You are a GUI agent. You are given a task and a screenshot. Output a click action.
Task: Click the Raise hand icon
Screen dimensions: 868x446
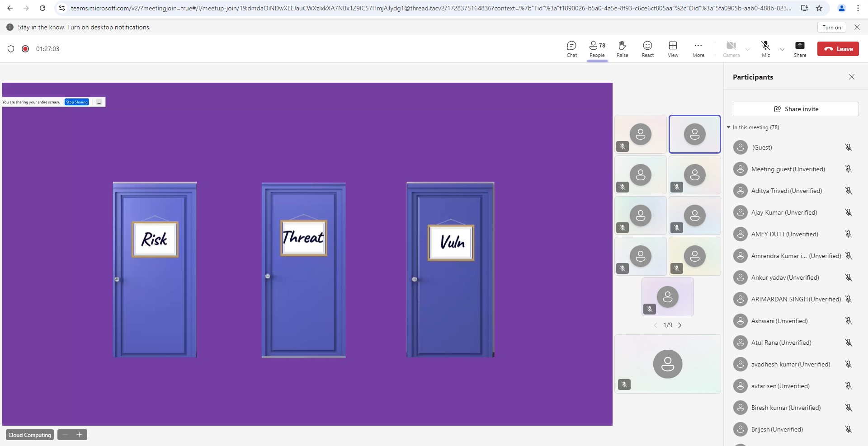622,49
